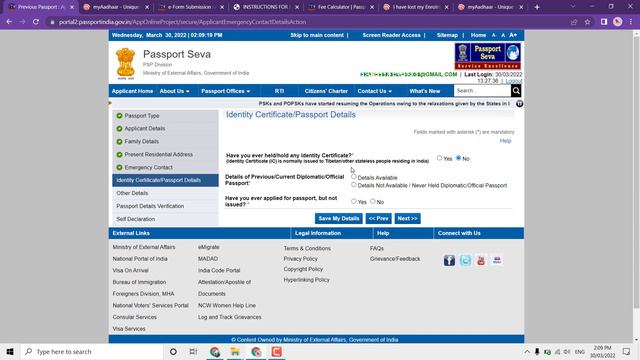The width and height of the screenshot is (640, 360).
Task: Open the Sitemap link in top bar
Action: click(x=447, y=35)
